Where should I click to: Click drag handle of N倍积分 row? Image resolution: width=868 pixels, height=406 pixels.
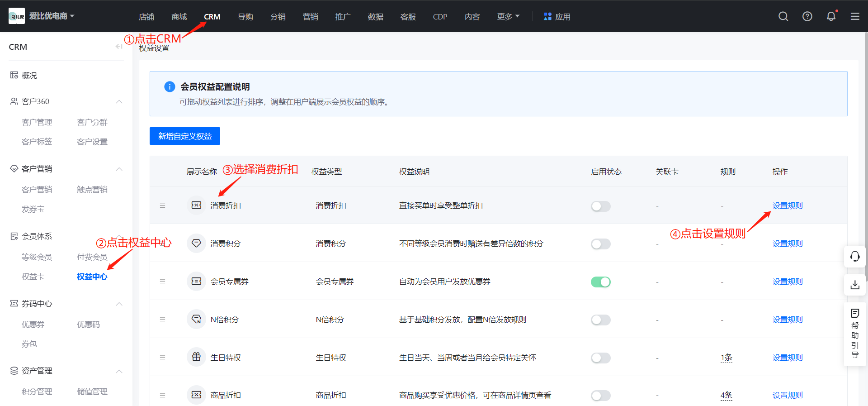pyautogui.click(x=162, y=320)
